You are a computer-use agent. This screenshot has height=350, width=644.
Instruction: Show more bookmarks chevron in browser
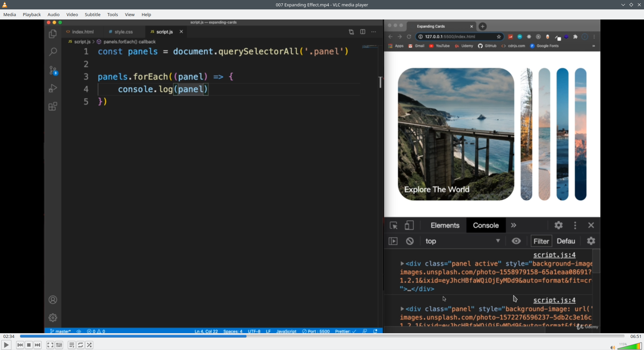coord(594,46)
